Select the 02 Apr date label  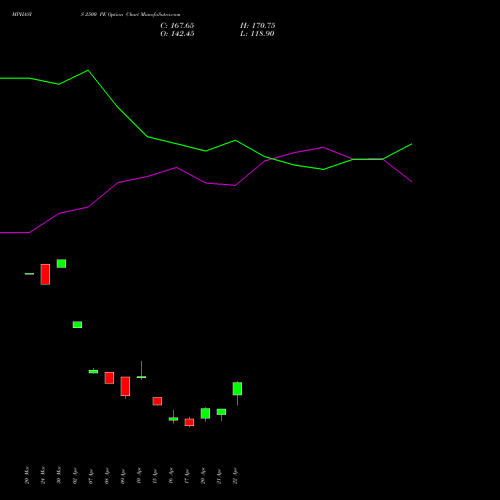click(x=75, y=475)
